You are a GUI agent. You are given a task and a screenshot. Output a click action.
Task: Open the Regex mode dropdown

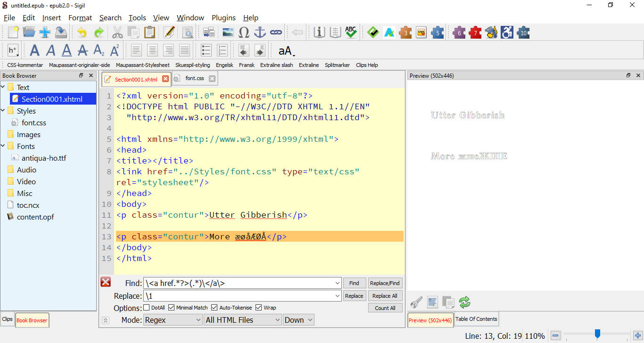point(173,320)
